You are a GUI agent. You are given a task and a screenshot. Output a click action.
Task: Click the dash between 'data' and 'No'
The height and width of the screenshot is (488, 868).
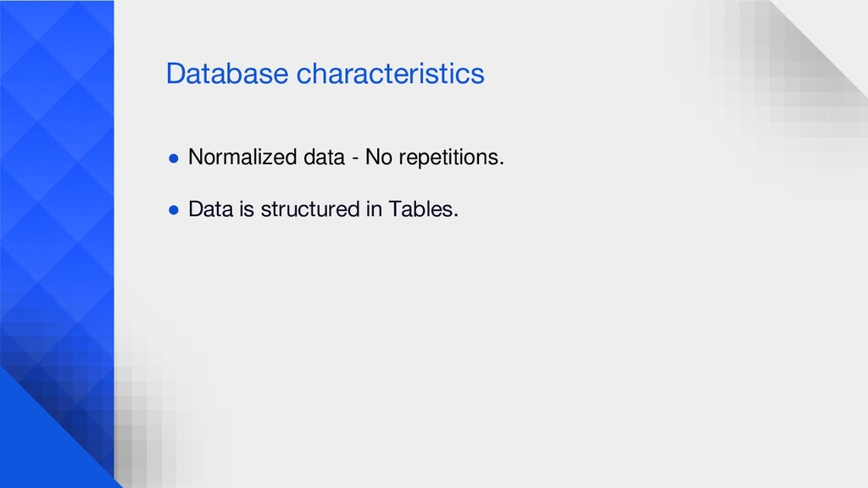coord(355,158)
